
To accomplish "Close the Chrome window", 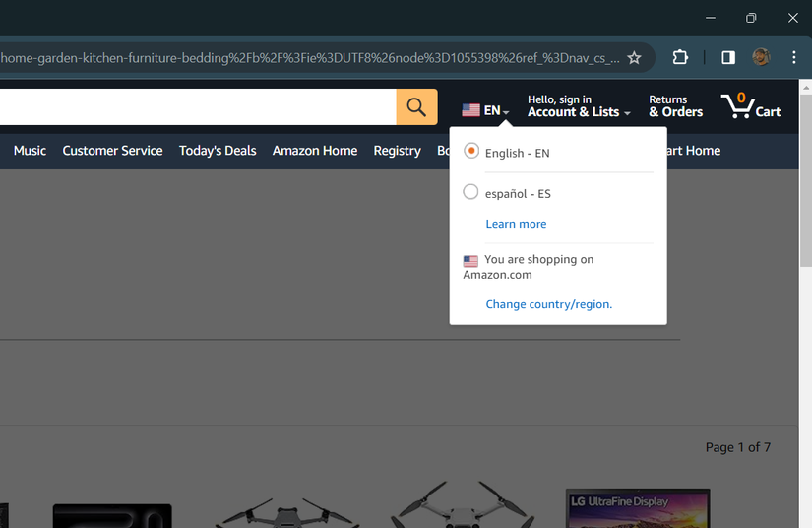I will tap(793, 18).
